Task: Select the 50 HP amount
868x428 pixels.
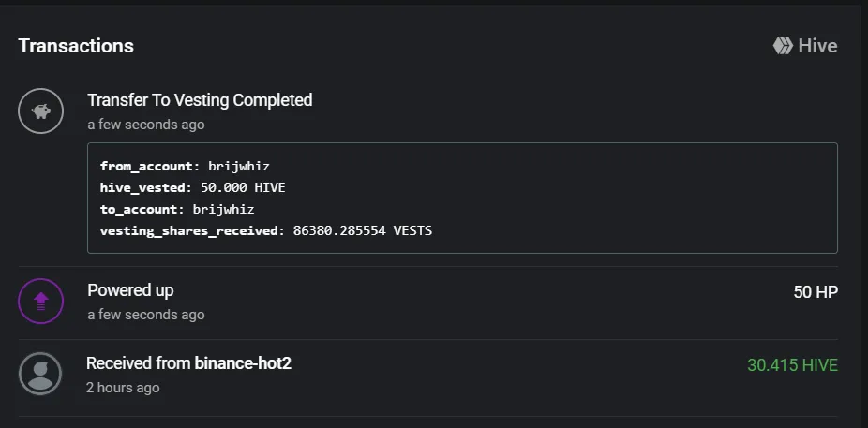Action: point(816,292)
